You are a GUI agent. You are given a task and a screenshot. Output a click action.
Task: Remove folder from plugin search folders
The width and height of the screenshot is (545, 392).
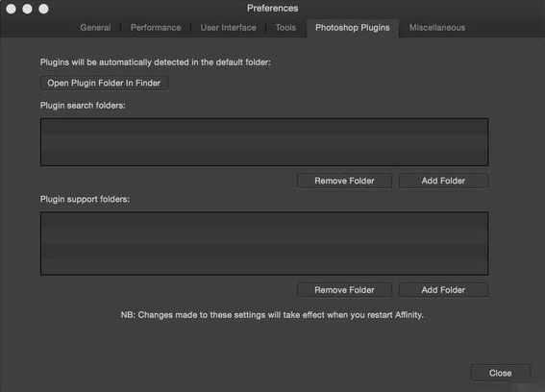coord(344,181)
